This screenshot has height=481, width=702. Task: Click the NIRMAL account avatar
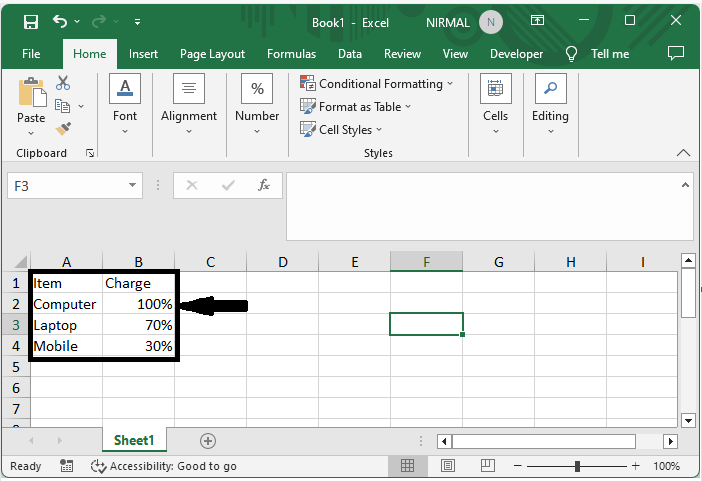point(491,22)
